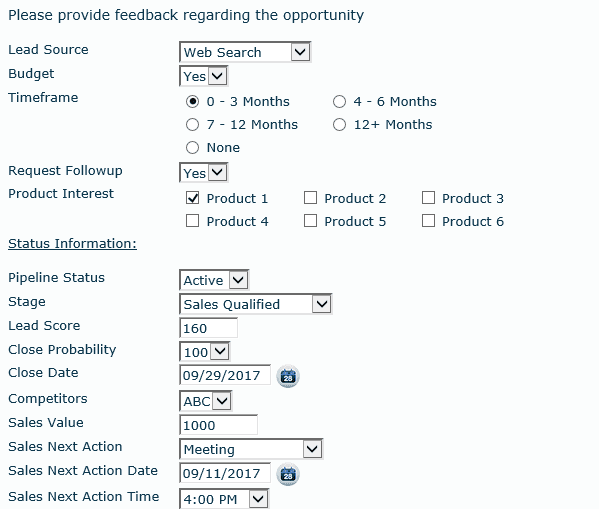The width and height of the screenshot is (599, 509).
Task: Select the 4 - 6 Months timeframe option
Action: pyautogui.click(x=339, y=102)
